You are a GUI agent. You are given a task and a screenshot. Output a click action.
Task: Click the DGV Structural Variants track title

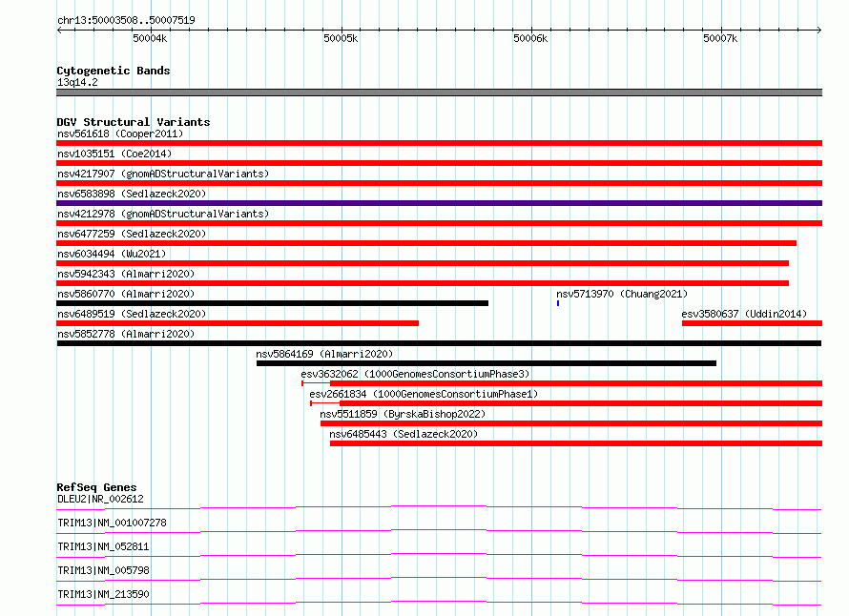[134, 122]
